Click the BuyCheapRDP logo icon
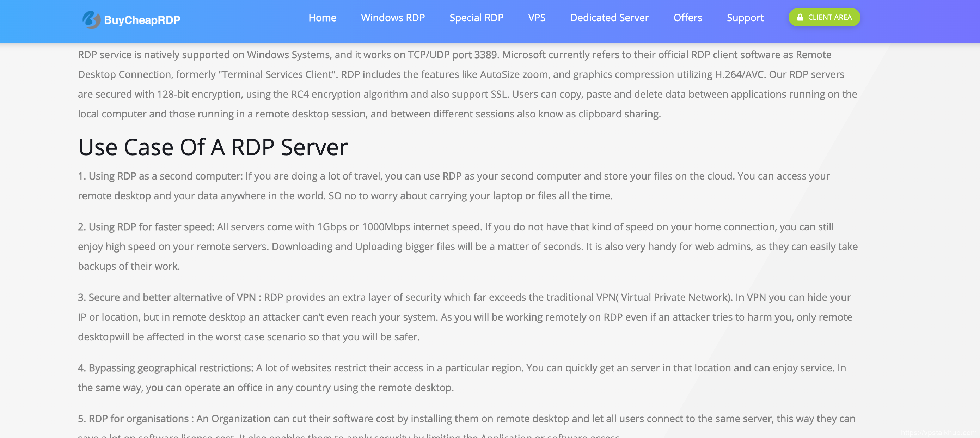The image size is (980, 438). (91, 19)
